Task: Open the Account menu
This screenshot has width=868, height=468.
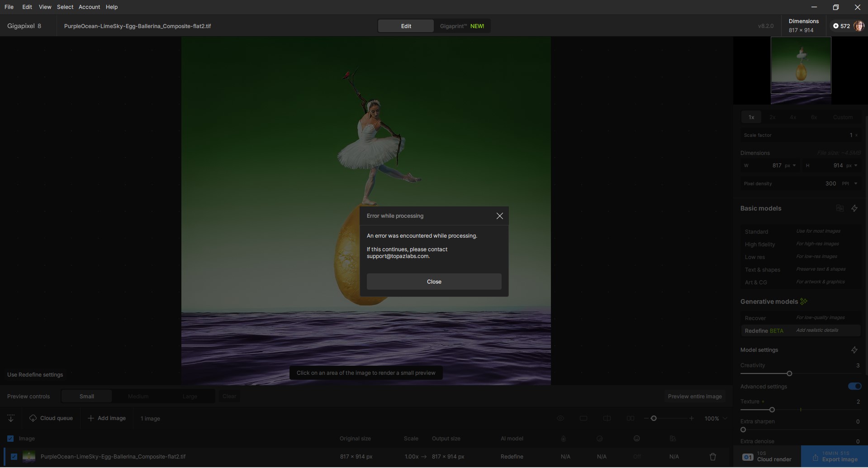Action: tap(89, 7)
